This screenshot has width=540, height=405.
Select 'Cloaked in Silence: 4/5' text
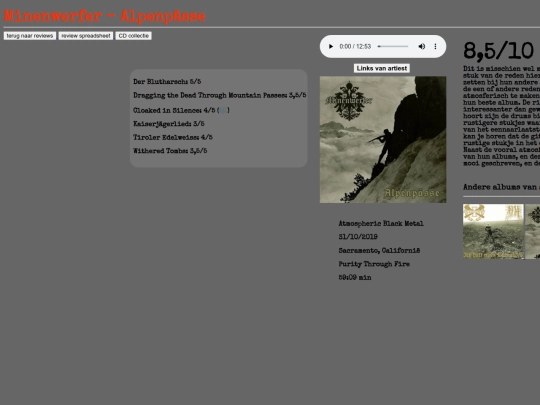pos(174,110)
